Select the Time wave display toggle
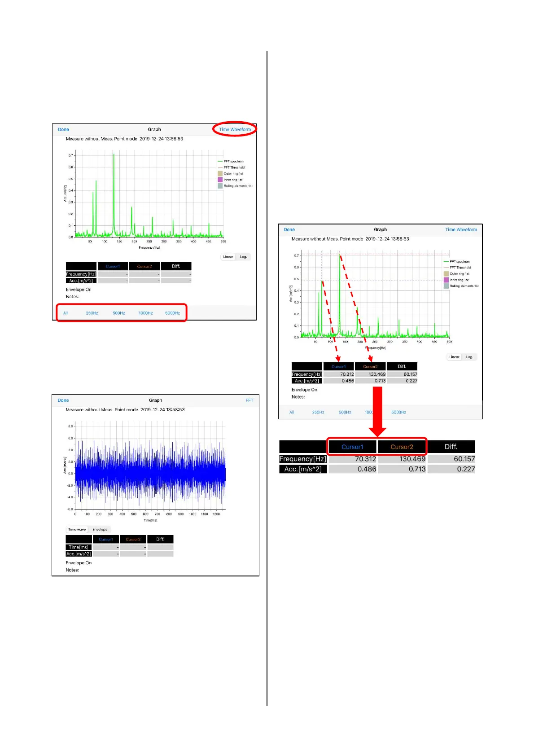This screenshot has height=756, width=534. point(77,529)
